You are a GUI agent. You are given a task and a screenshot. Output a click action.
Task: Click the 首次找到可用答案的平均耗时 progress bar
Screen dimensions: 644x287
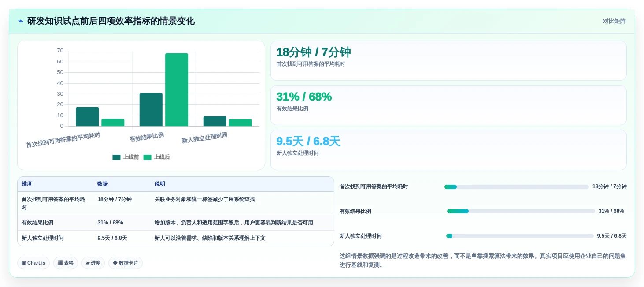[x=516, y=187]
